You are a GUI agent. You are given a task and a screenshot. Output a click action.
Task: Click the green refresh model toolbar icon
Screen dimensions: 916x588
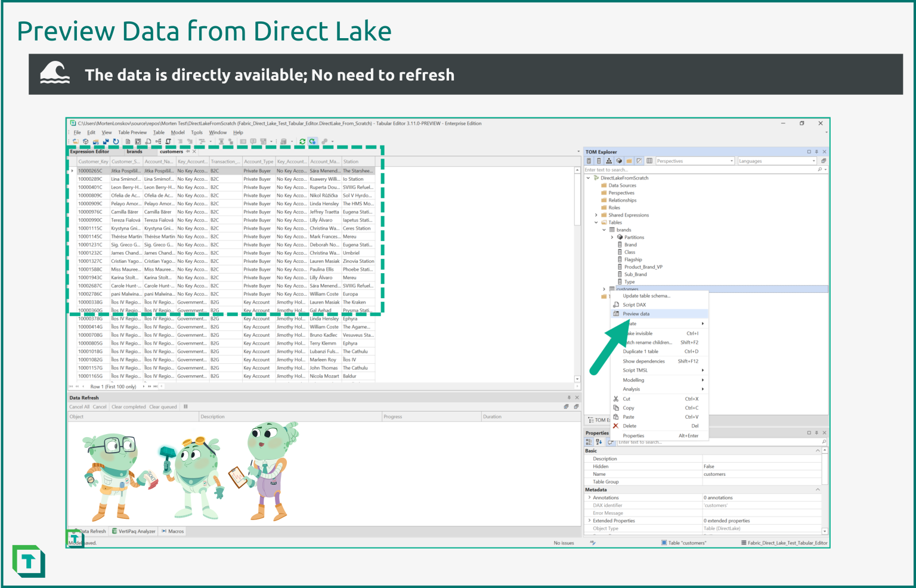pos(302,141)
